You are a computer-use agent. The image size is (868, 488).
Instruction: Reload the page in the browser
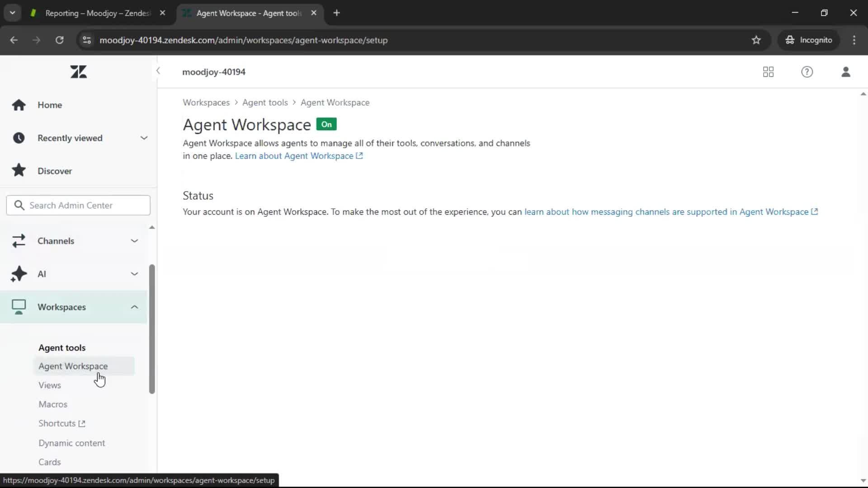[59, 40]
